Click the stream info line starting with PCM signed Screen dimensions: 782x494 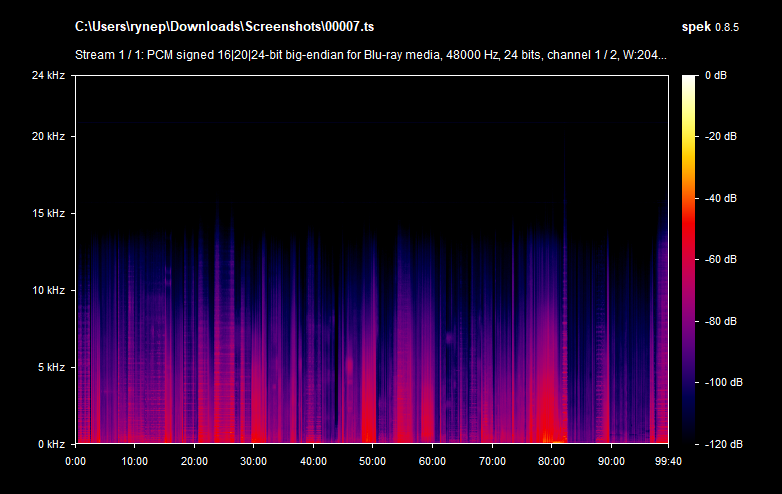tap(370, 55)
